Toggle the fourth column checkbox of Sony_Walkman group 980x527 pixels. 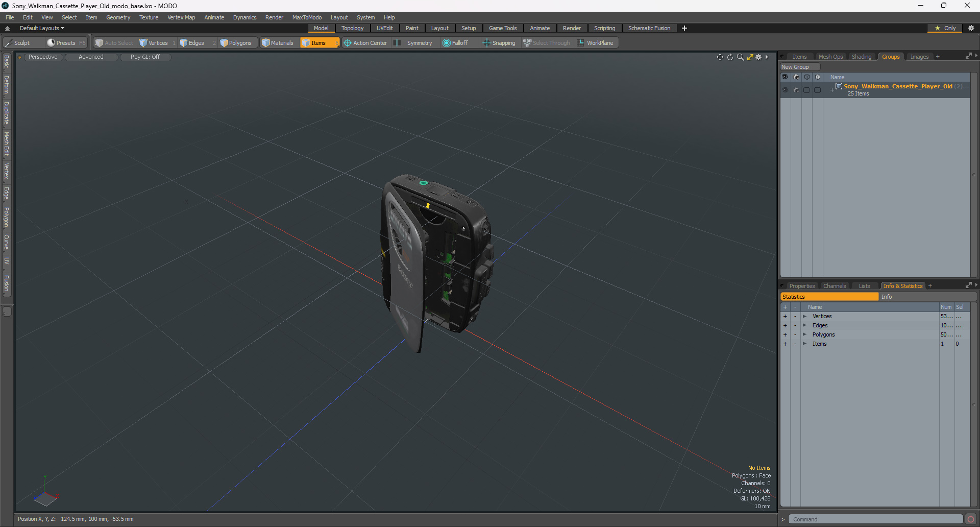tap(818, 90)
